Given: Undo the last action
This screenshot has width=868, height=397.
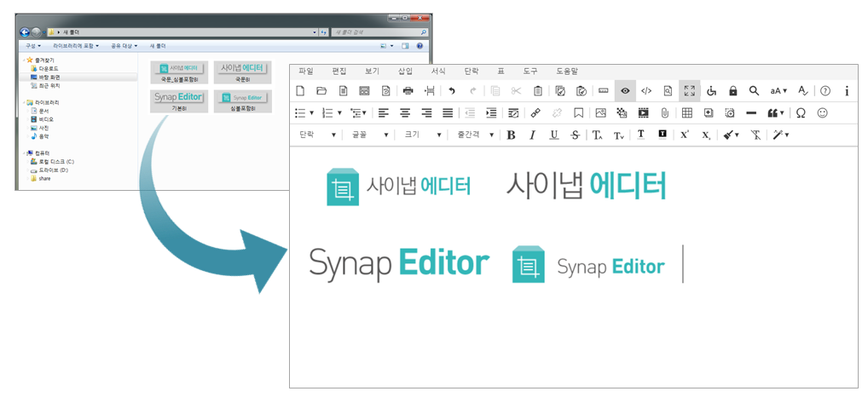Looking at the screenshot, I should pos(452,90).
